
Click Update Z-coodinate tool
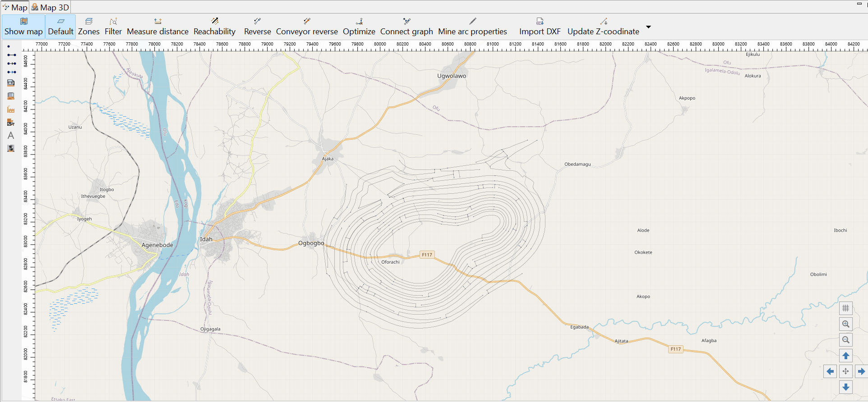tap(603, 27)
